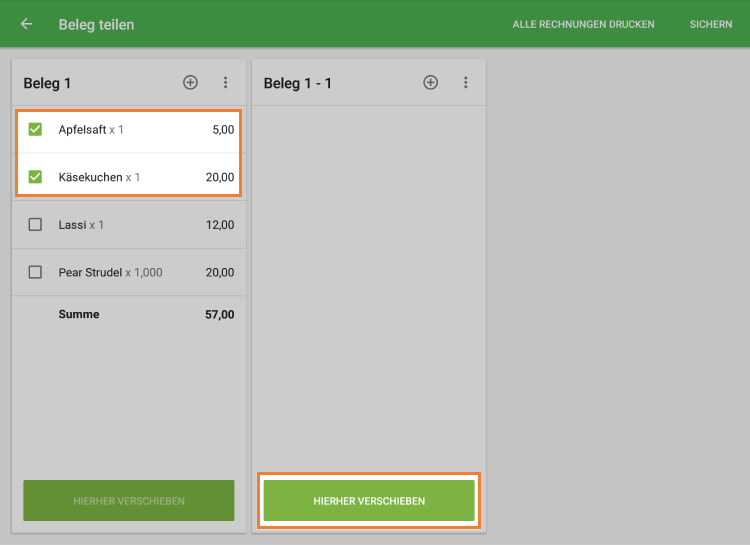
Task: Click the Apfelsaft price 5,00
Action: pyautogui.click(x=223, y=130)
